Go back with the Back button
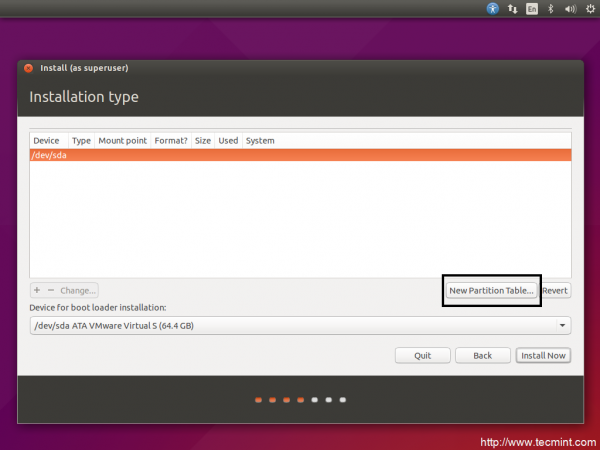The width and height of the screenshot is (600, 450). (482, 355)
